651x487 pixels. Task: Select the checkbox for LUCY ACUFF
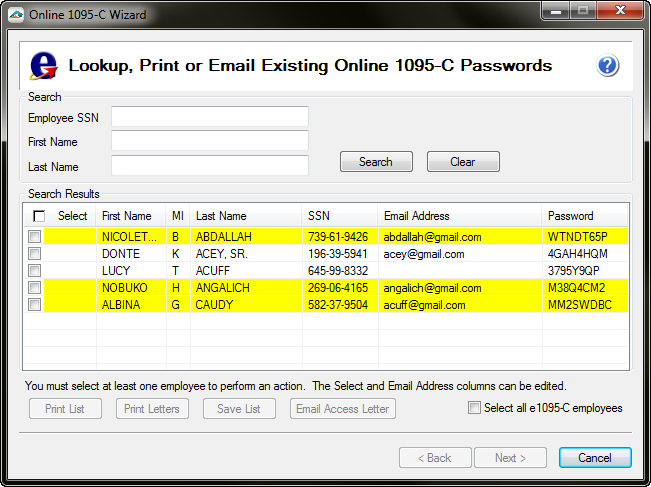pos(35,271)
